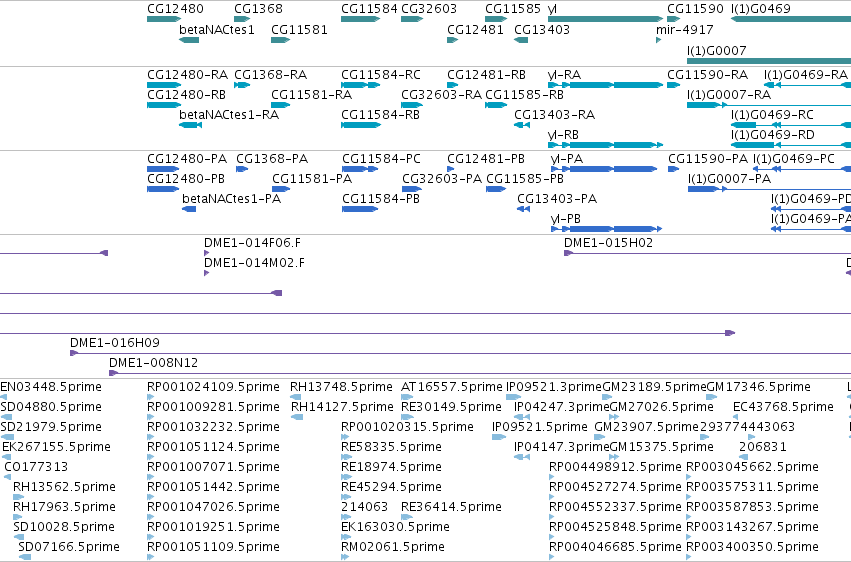Click EST GM27026.5prime
The width and height of the screenshot is (851, 562).
click(614, 417)
